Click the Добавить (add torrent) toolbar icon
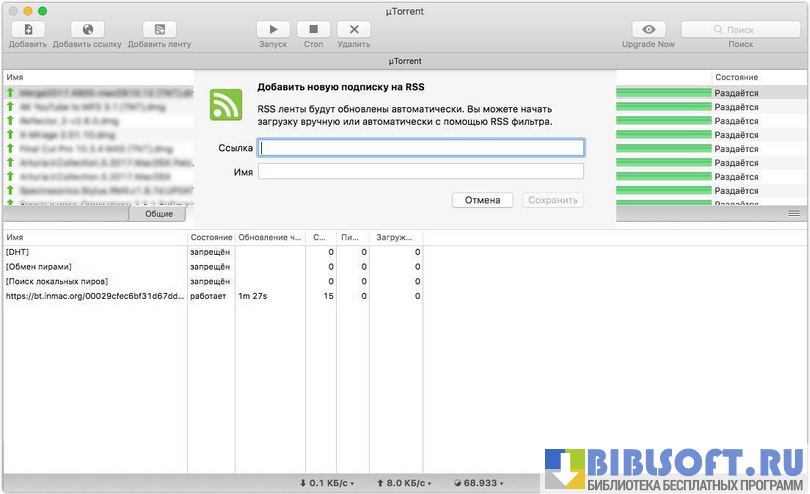 pyautogui.click(x=27, y=30)
